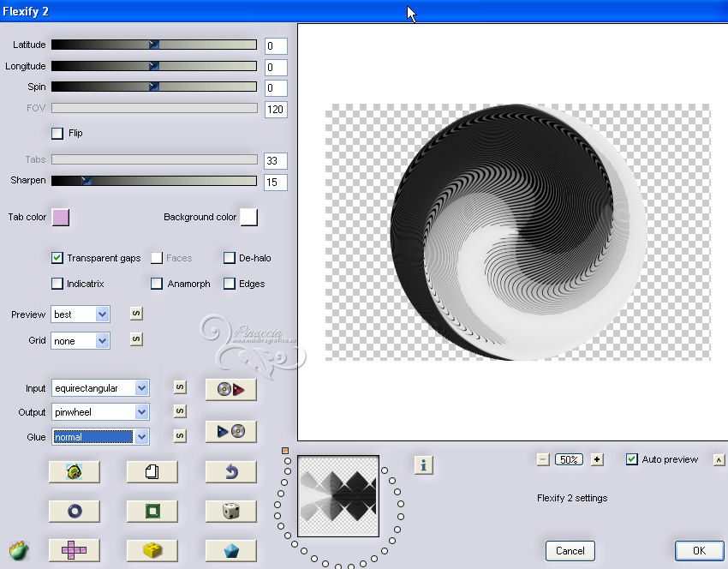Enable the Flip checkbox
Image resolution: width=728 pixels, height=569 pixels.
point(57,134)
